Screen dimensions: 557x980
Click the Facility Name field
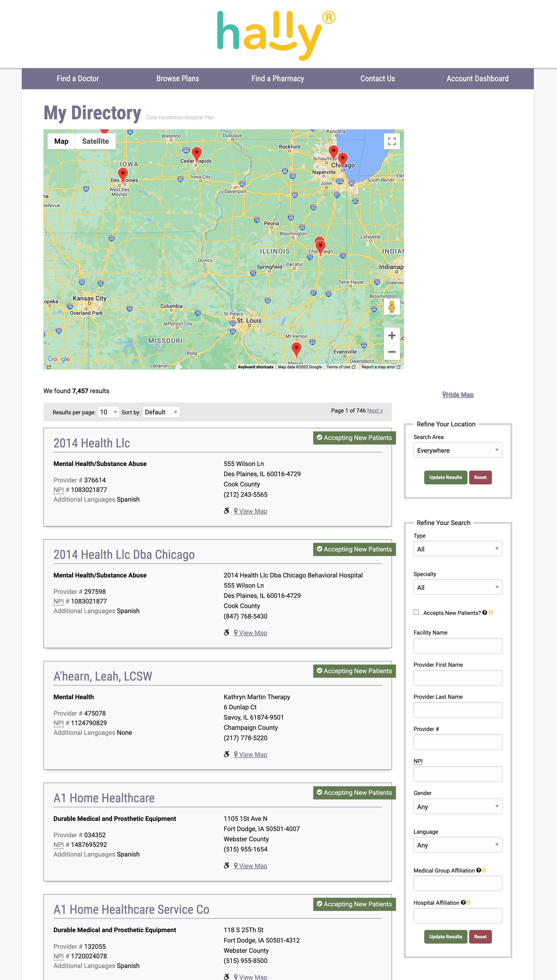pos(457,646)
